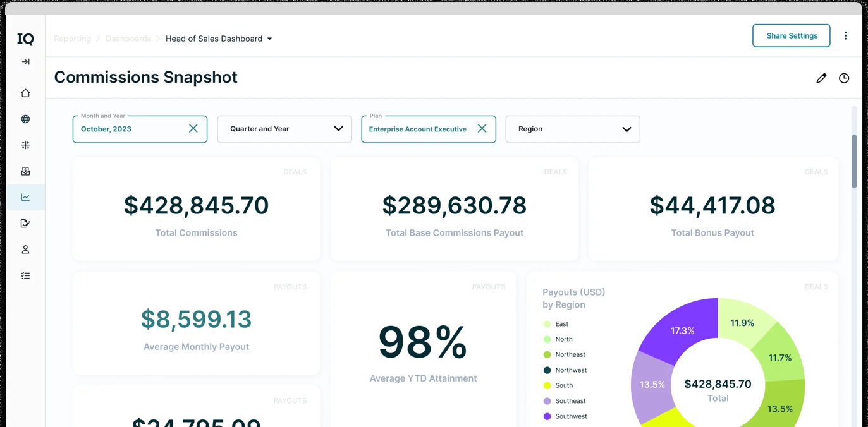The height and width of the screenshot is (427, 868).
Task: Open the inbox download icon in sidebar
Action: click(x=25, y=171)
